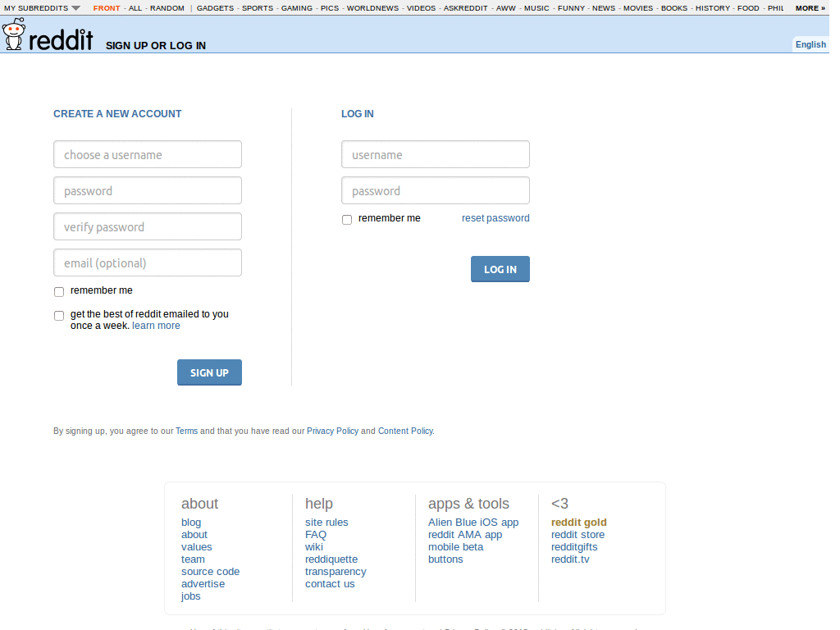Open FOOD subreddit link
The image size is (840, 630).
748,8
